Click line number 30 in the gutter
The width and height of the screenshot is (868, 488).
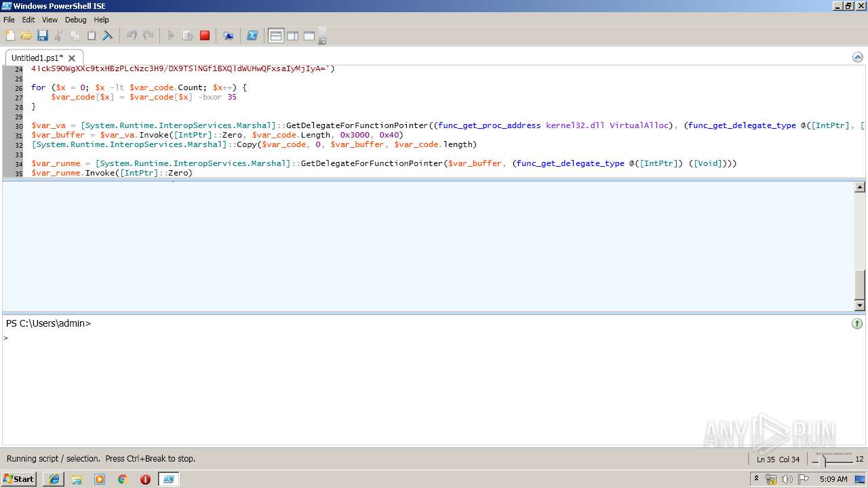click(18, 126)
